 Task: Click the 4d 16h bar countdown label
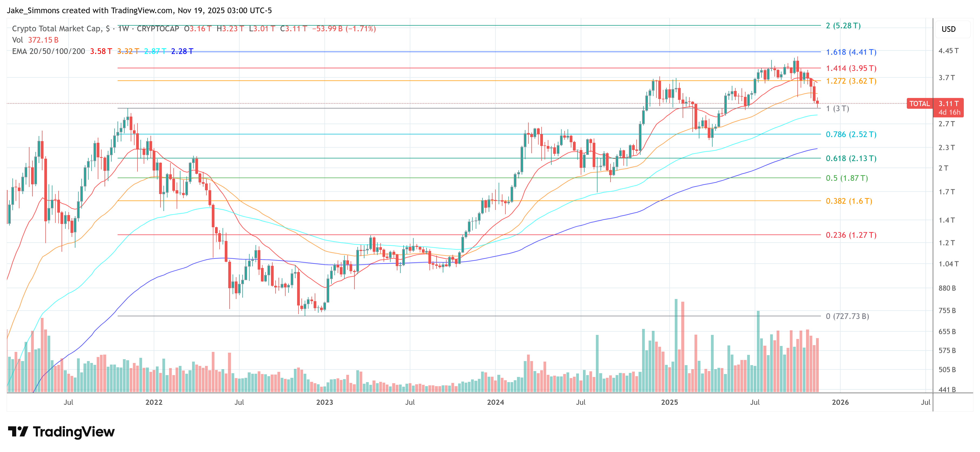tap(949, 113)
